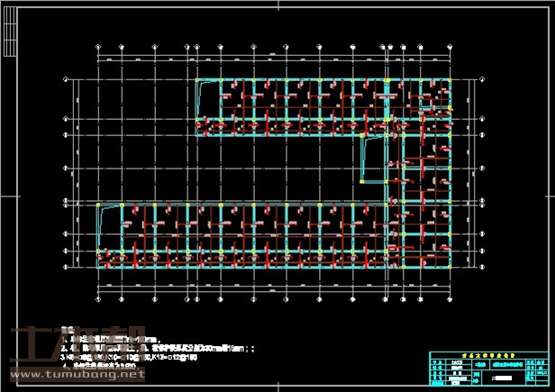Select the stair opening in upper wing corner
This screenshot has width=555, height=392.
click(208, 99)
